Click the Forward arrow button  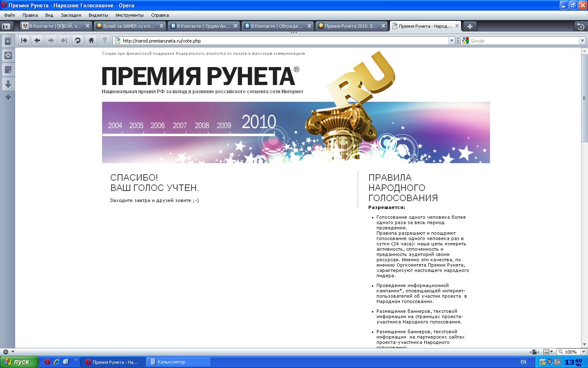51,40
